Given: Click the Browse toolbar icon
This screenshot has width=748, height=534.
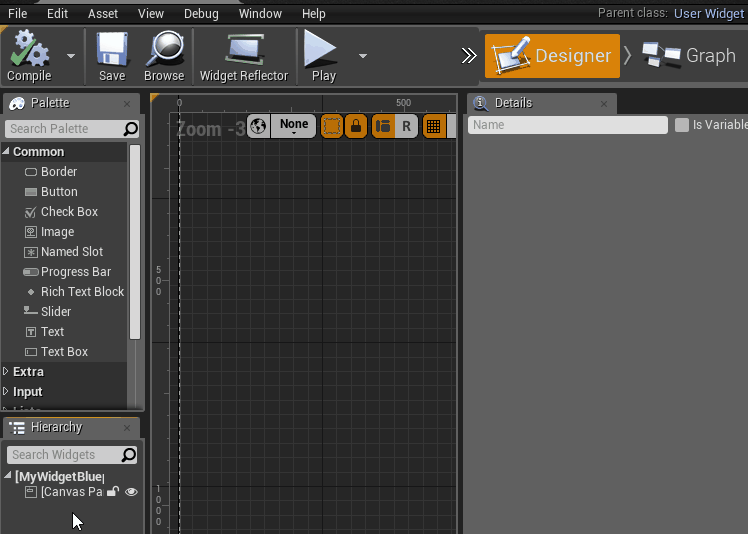Looking at the screenshot, I should pyautogui.click(x=164, y=50).
